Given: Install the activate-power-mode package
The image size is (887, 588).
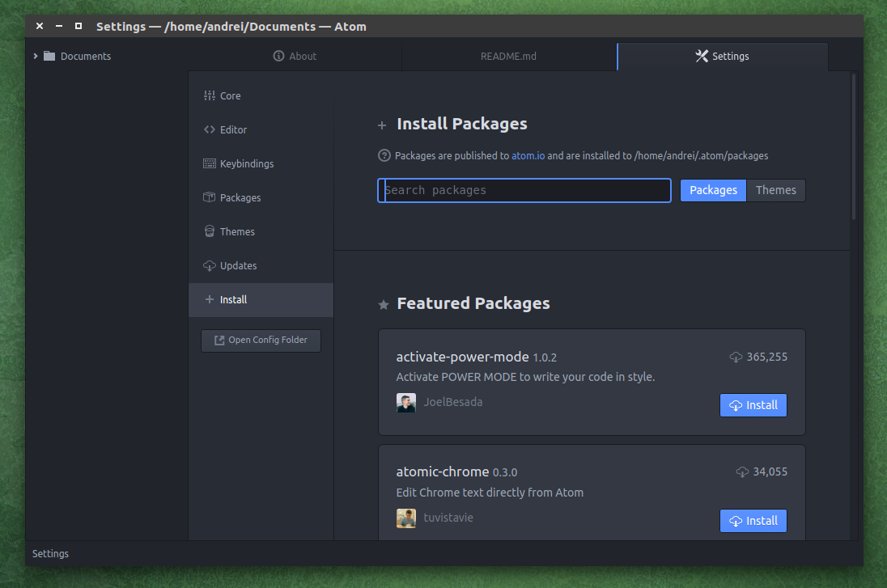Looking at the screenshot, I should (753, 404).
